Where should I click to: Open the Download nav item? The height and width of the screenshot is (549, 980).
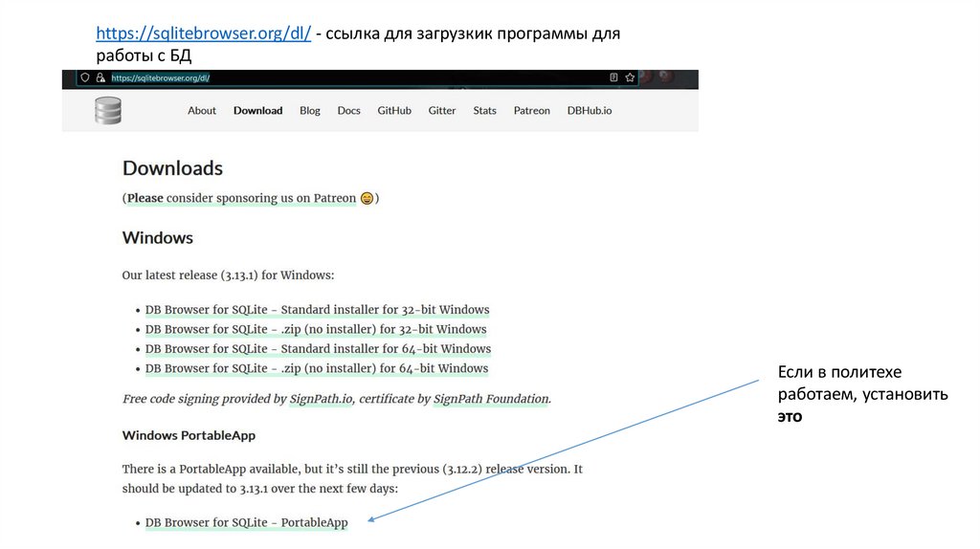258,111
